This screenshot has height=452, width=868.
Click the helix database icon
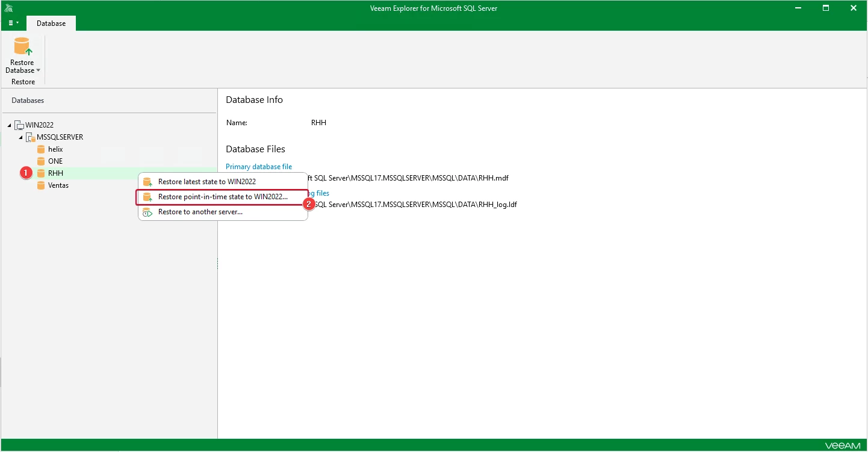pyautogui.click(x=41, y=149)
